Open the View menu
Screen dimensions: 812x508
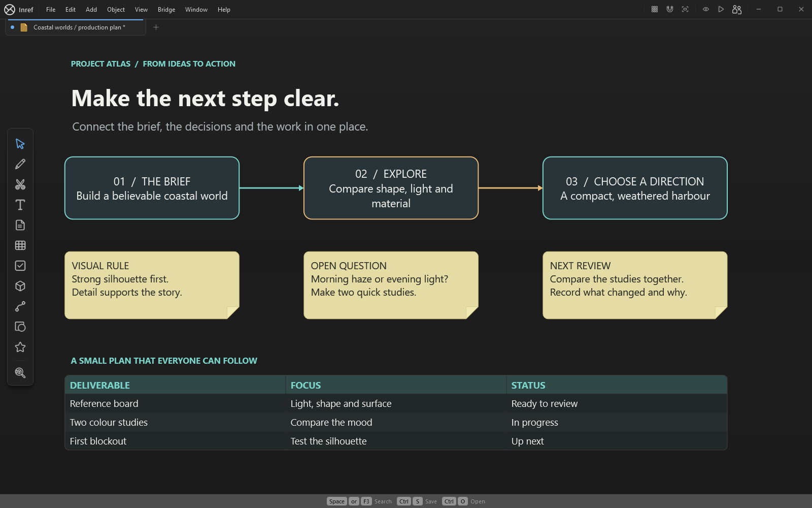141,10
